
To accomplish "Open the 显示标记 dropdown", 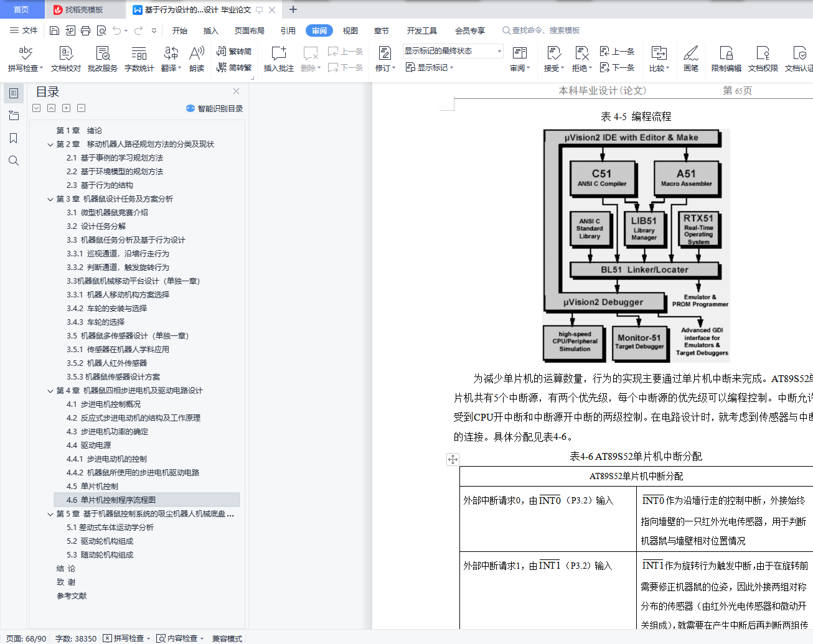I will tap(430, 67).
